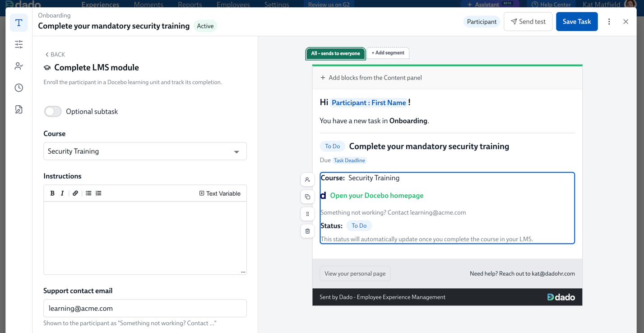Screen dimensions: 644x333
Task: Click the block assign-person icon
Action: (x=307, y=180)
